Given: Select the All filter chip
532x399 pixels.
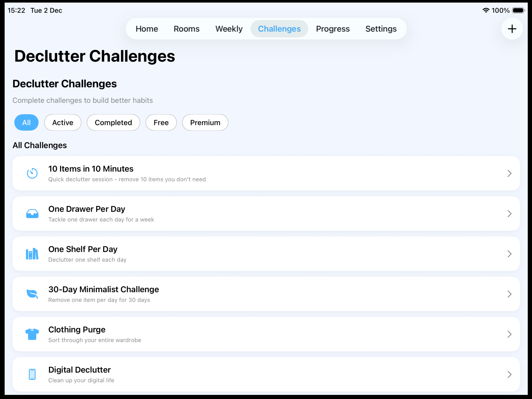Looking at the screenshot, I should (x=26, y=122).
